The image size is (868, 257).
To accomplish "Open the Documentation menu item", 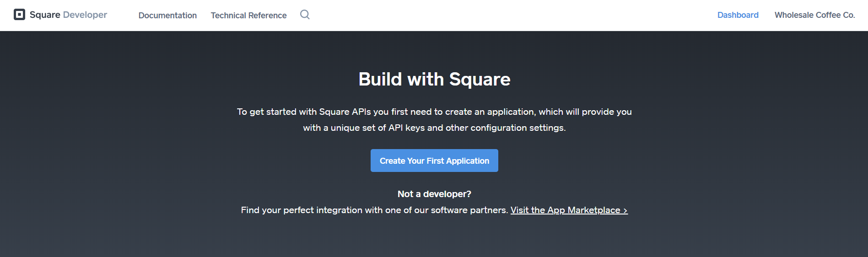I will tap(167, 15).
